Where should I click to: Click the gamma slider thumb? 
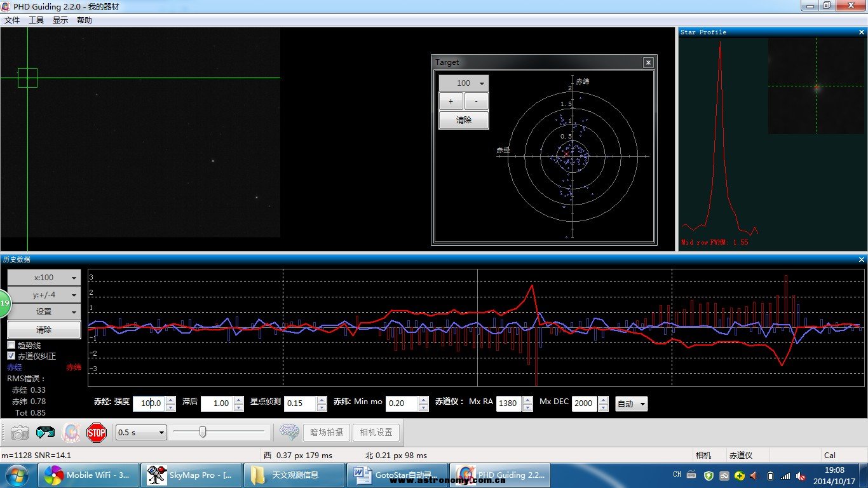pyautogui.click(x=203, y=432)
